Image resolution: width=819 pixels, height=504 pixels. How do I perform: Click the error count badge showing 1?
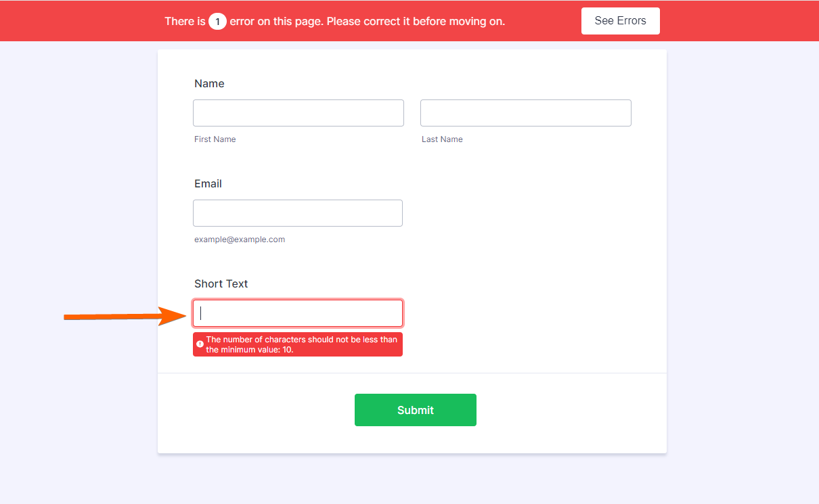coord(217,22)
